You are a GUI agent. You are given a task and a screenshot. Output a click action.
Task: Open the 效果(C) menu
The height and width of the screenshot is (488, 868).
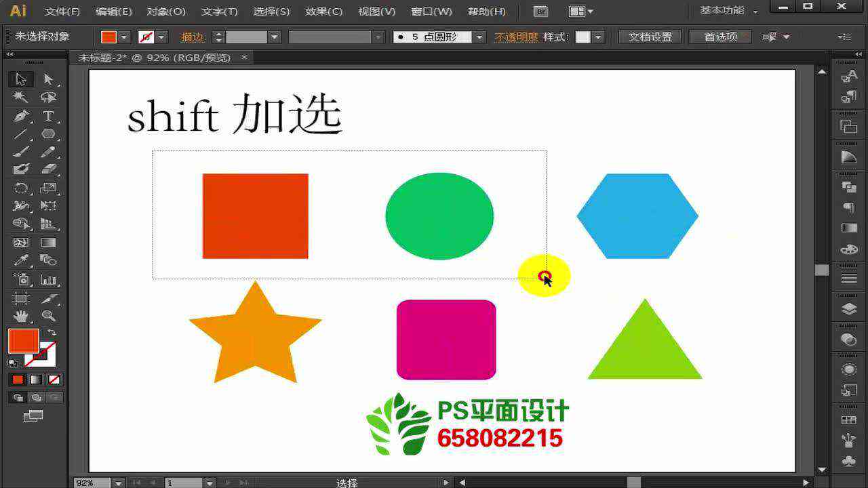tap(323, 12)
